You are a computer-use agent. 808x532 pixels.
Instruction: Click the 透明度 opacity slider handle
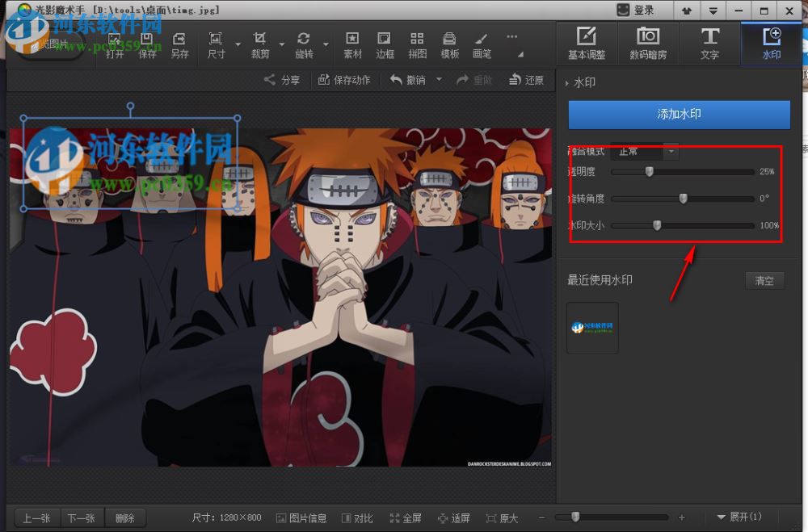[649, 171]
